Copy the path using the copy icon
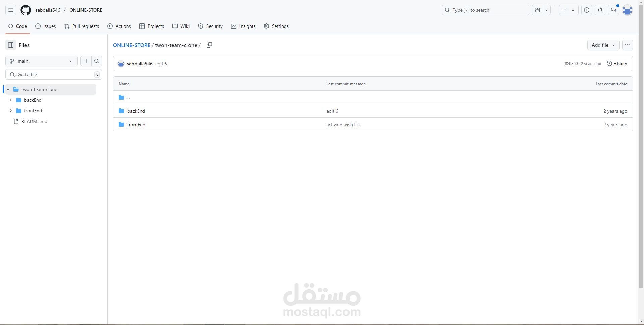Viewport: 644px width, 325px height. coord(209,45)
